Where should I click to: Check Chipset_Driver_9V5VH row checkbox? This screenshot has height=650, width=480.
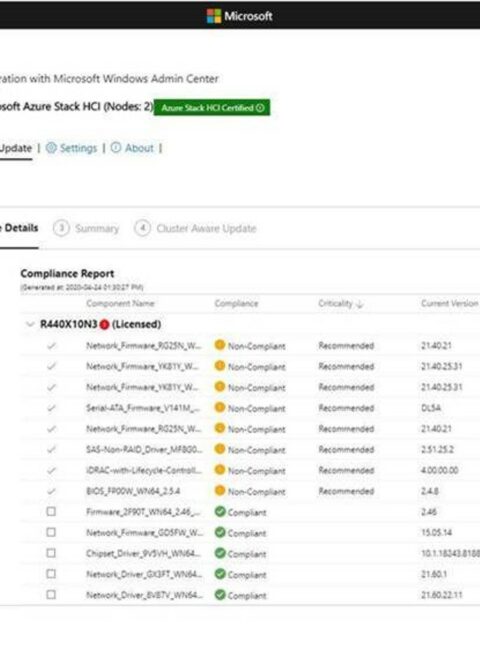coord(51,553)
